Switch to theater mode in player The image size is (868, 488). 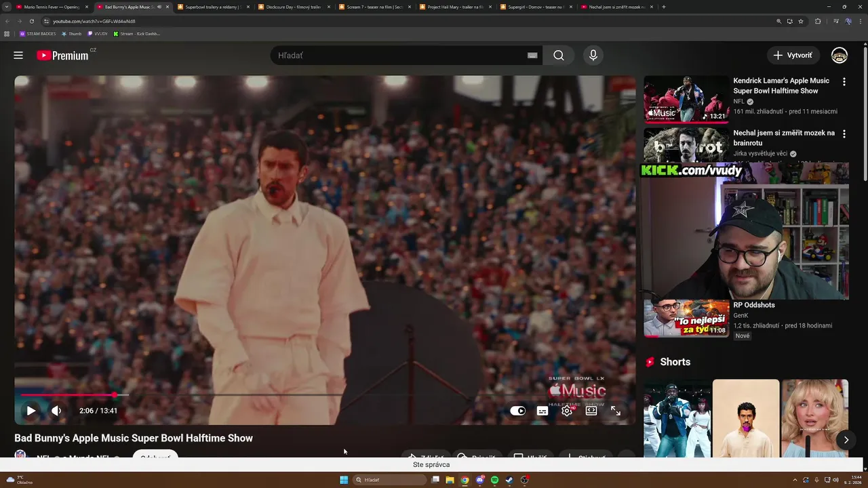pyautogui.click(x=591, y=411)
